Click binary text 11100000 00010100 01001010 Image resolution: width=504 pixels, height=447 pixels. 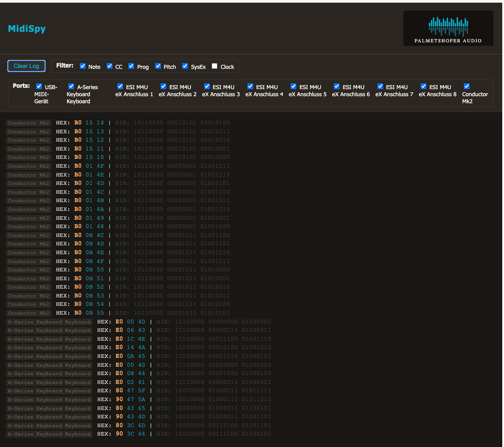tap(223, 347)
